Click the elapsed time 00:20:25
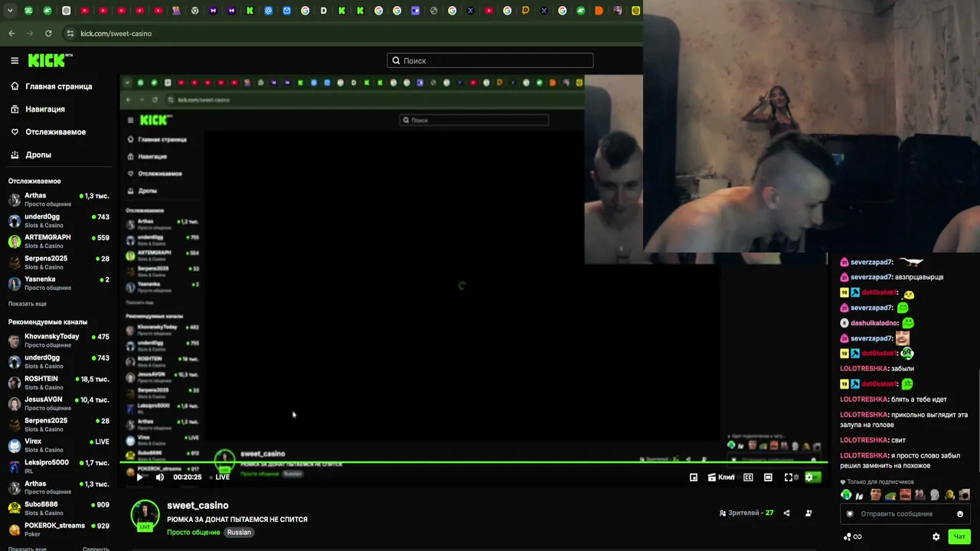980x551 pixels. pyautogui.click(x=188, y=477)
